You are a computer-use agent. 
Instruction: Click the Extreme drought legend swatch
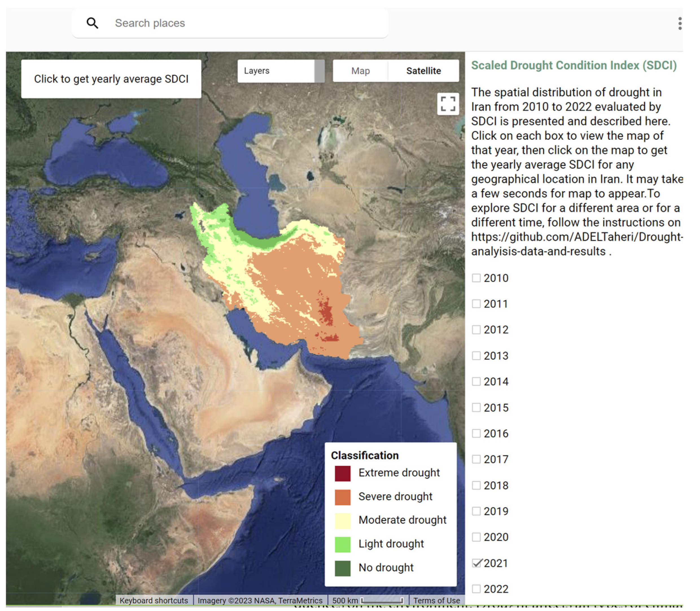(x=342, y=473)
